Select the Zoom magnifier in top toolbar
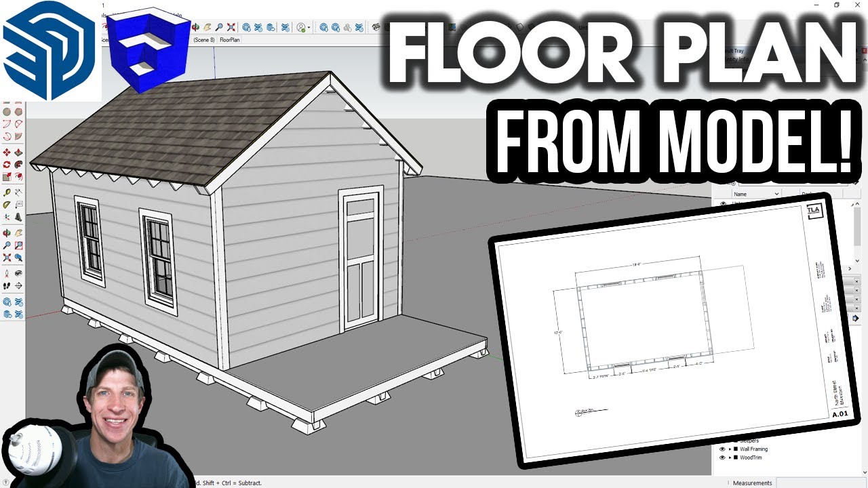The height and width of the screenshot is (488, 868). (x=219, y=27)
